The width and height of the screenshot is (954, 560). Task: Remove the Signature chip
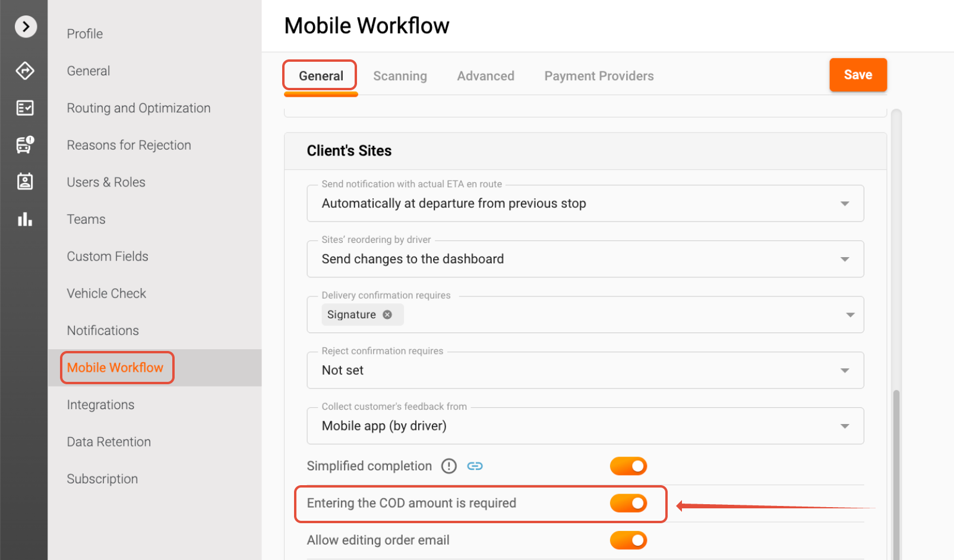[387, 315]
